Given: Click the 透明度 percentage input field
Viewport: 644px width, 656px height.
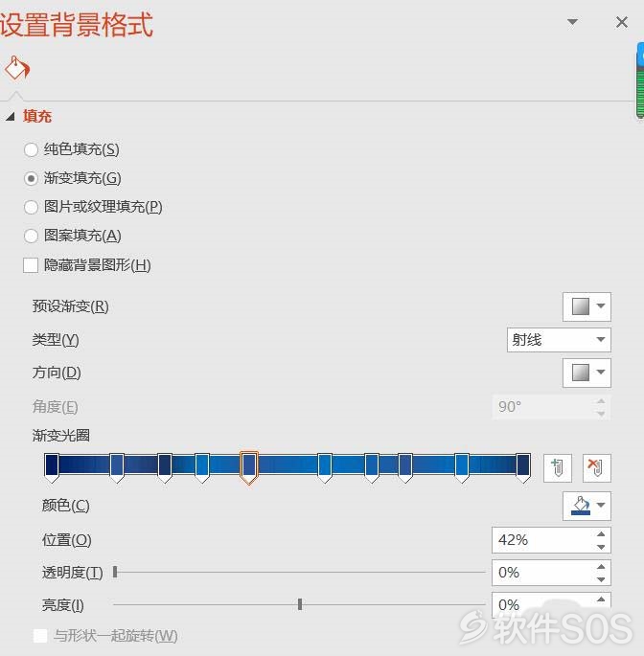Looking at the screenshot, I should (542, 573).
